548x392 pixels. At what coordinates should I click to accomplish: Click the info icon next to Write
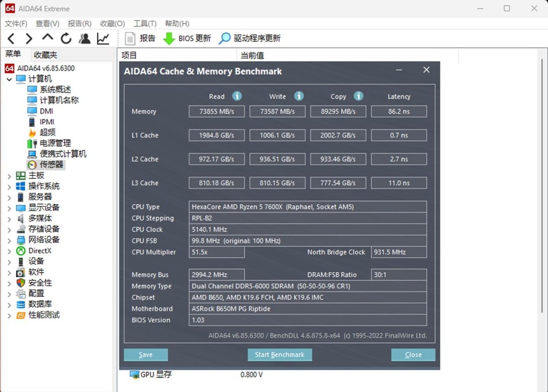299,96
